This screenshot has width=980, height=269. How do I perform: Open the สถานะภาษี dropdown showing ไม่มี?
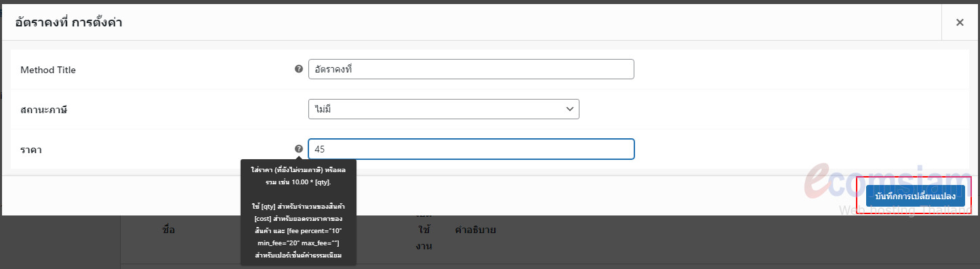tap(444, 109)
